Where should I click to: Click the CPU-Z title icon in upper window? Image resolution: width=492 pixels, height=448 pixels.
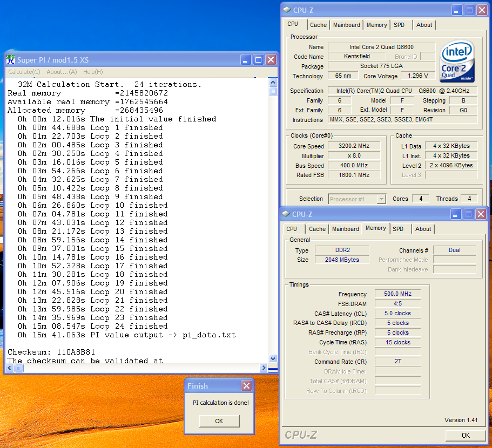coord(287,10)
